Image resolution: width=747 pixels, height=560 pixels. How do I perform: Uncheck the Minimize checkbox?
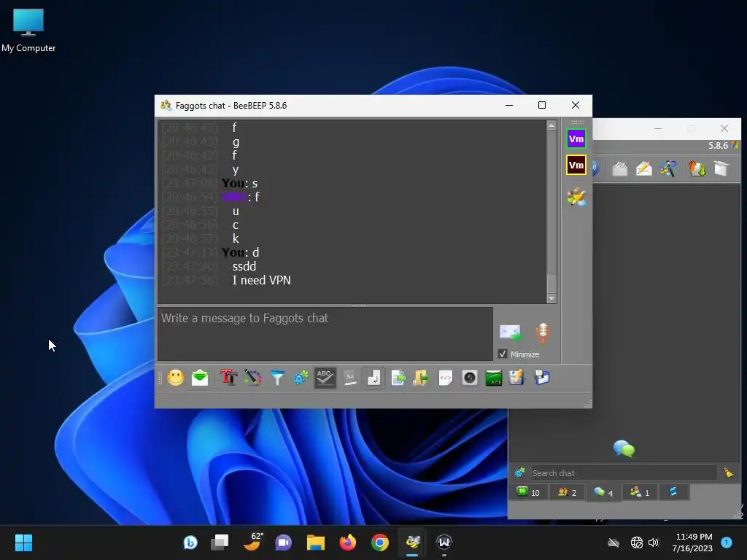[502, 354]
